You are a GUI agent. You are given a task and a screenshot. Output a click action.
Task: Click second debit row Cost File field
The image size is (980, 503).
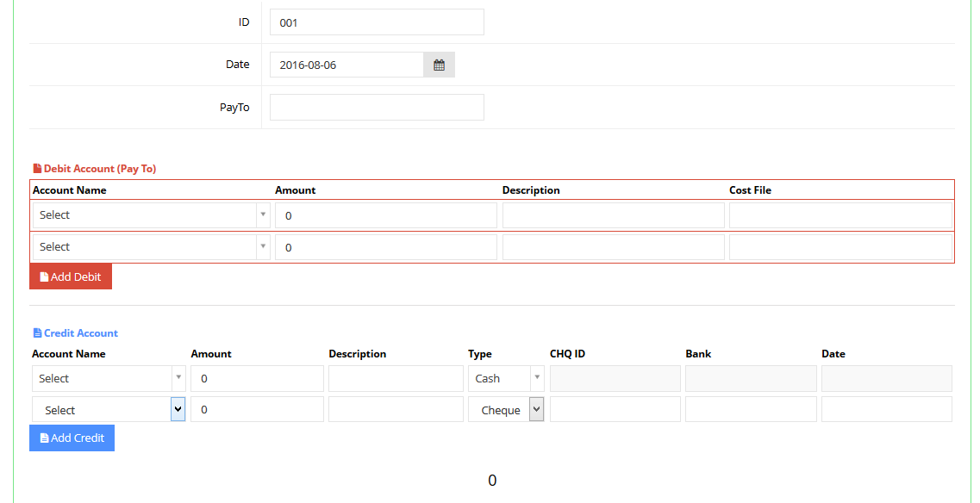(x=840, y=247)
